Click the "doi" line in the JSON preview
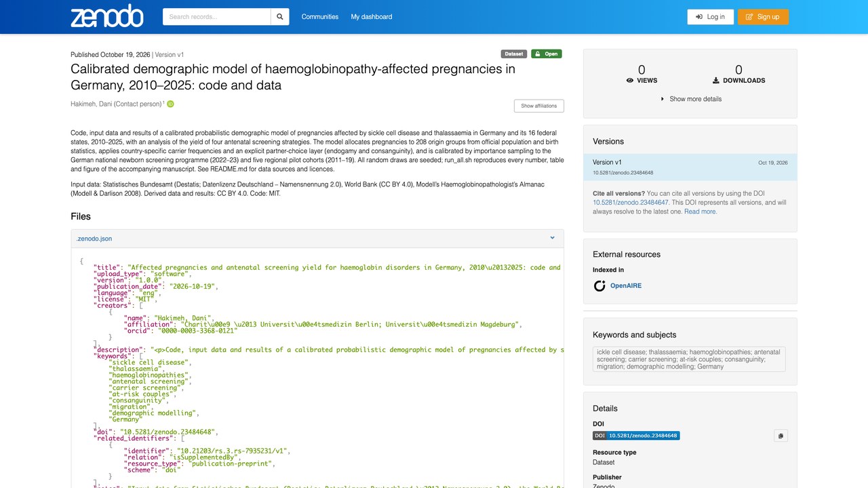 click(x=155, y=432)
